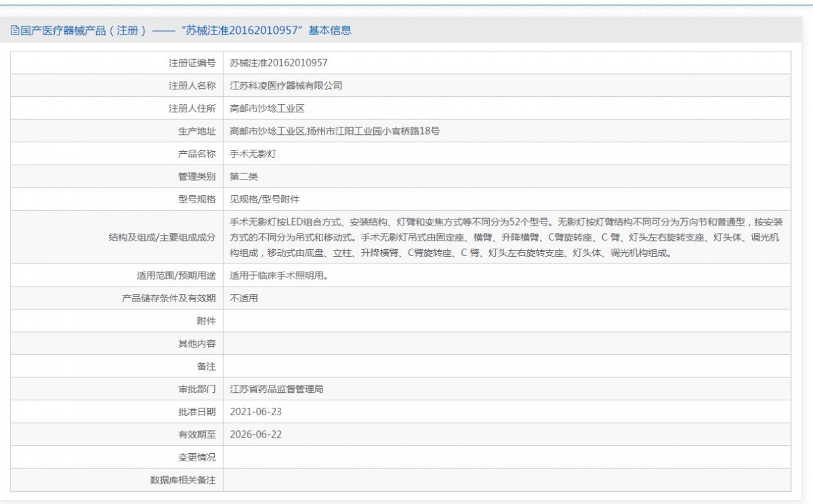Viewport: 813px width, 504px height.
Task: Select approval date 2021-06-23
Action: (255, 412)
